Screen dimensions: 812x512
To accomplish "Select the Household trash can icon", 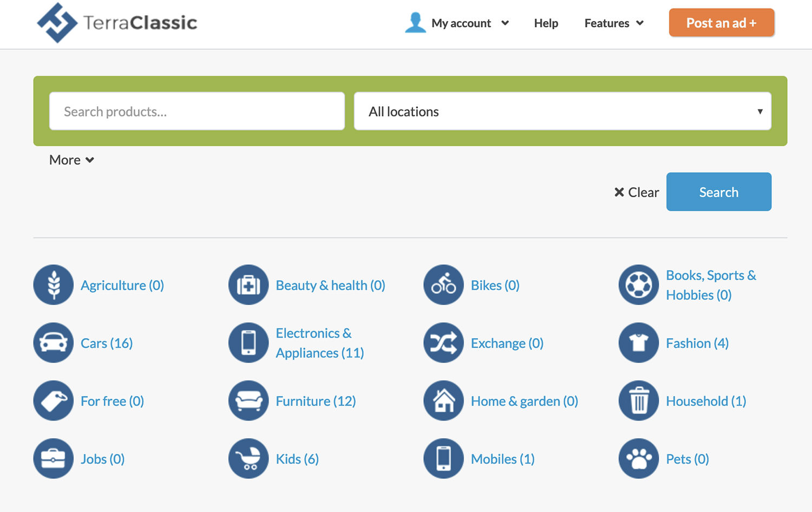I will pos(638,401).
